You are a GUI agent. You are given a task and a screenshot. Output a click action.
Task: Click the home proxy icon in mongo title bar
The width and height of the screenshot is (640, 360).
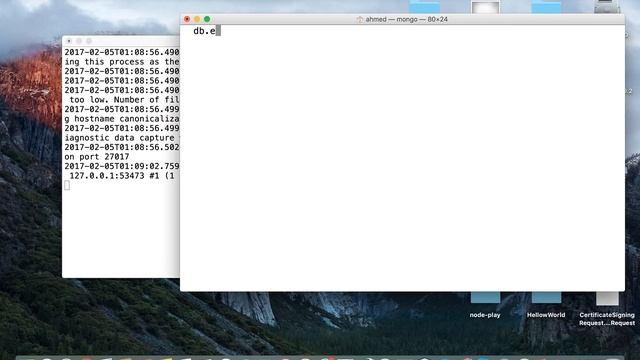tap(359, 19)
